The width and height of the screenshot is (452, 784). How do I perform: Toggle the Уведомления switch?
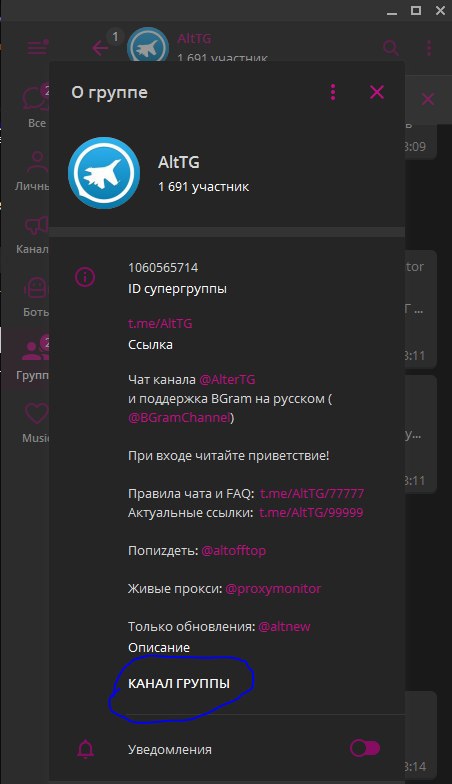(365, 748)
